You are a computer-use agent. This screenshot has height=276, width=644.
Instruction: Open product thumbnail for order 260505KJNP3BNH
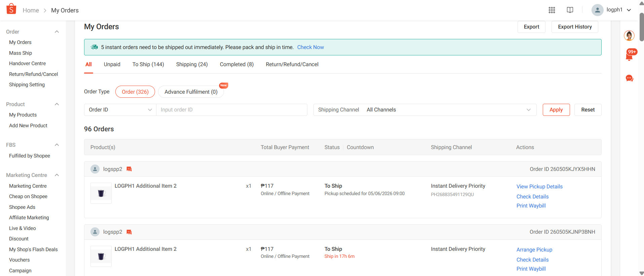tap(101, 256)
